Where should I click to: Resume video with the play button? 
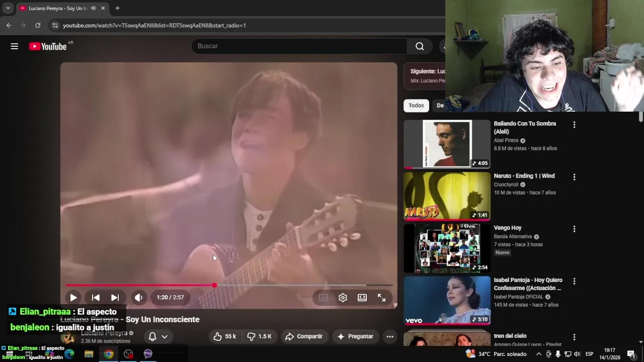tap(73, 298)
